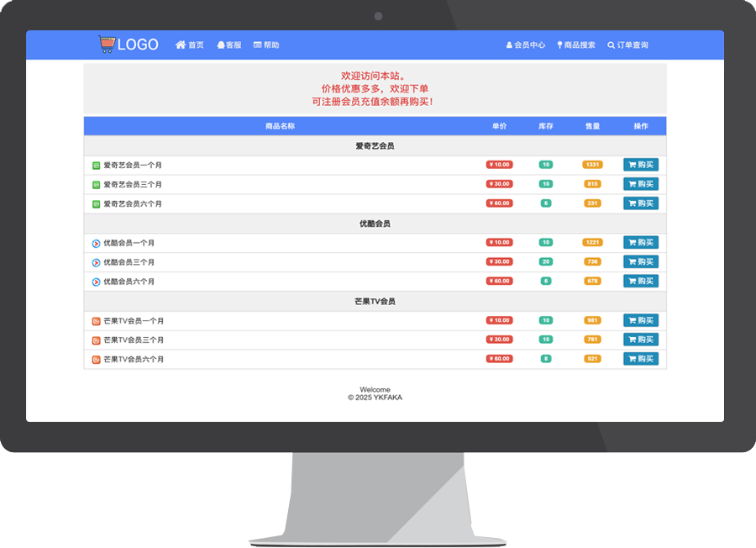Screen dimensions: 756x548
Task: Open 商品搜索 product search
Action: tap(576, 45)
